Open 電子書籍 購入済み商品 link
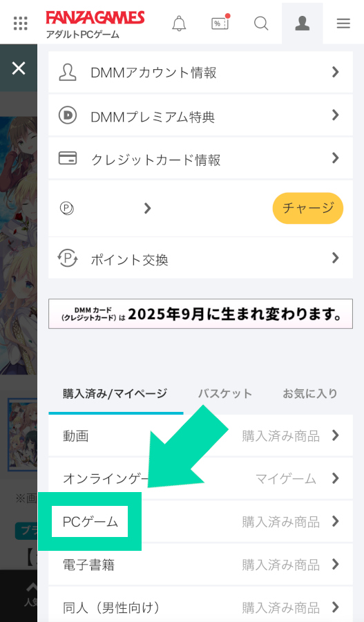364x622 pixels. [280, 564]
